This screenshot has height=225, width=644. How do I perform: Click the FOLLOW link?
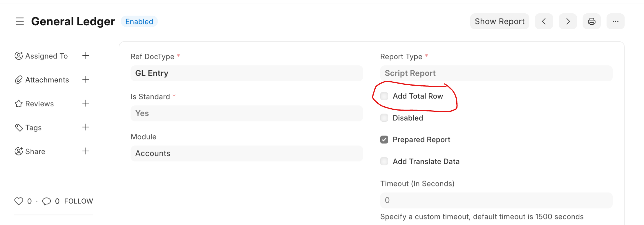click(x=79, y=201)
